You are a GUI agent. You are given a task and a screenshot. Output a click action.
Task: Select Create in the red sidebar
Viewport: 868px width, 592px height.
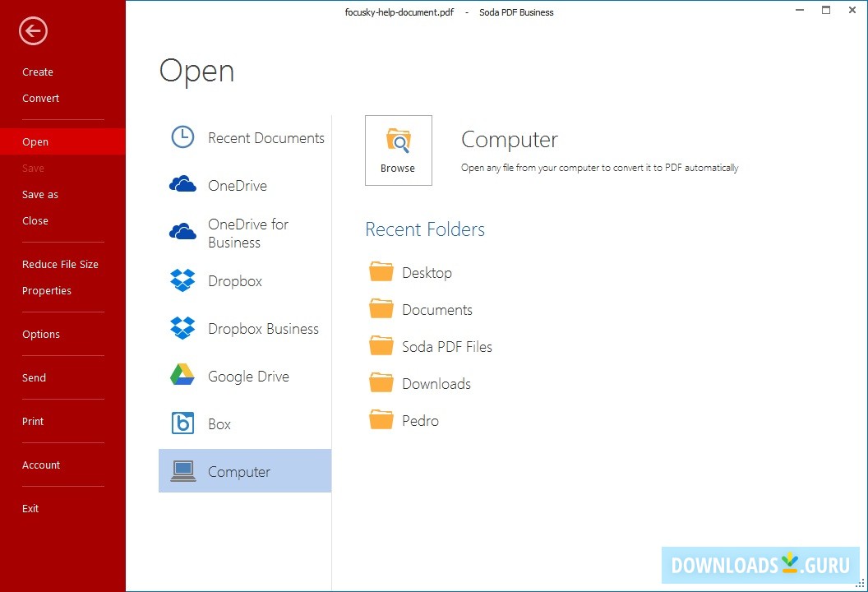pos(38,72)
